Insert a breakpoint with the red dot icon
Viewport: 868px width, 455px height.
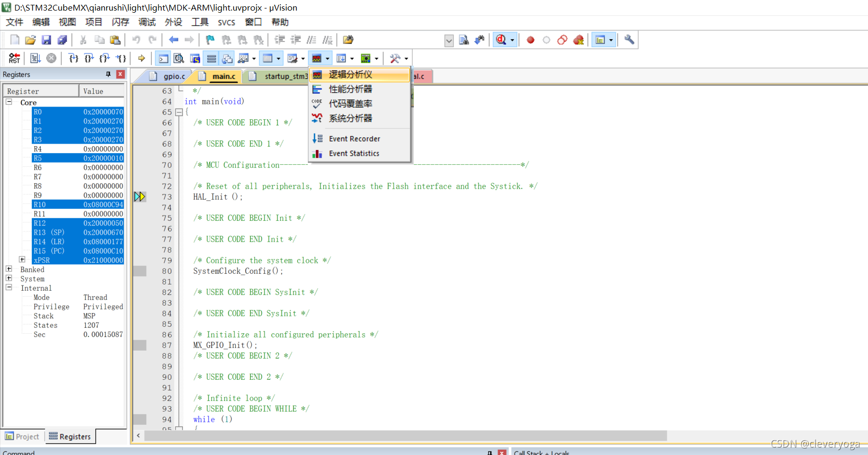(530, 40)
